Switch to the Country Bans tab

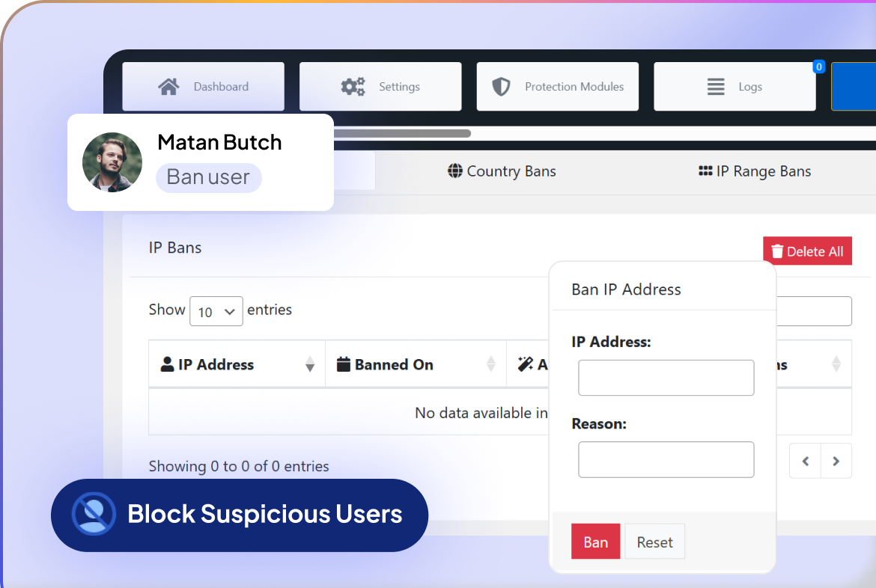502,171
